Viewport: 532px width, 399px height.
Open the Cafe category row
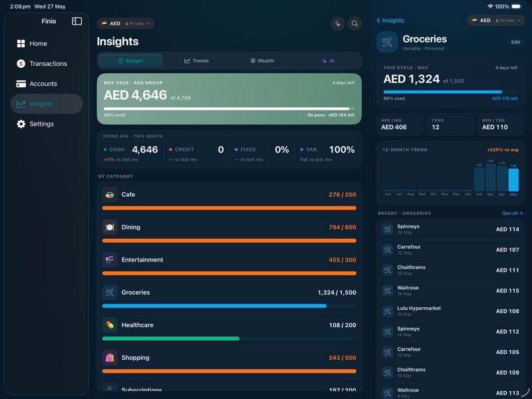[x=229, y=199]
